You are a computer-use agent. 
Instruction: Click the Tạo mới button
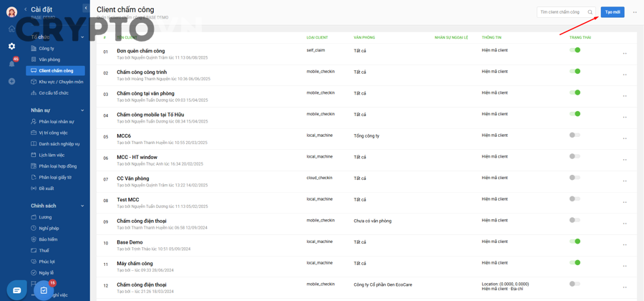[x=613, y=12]
